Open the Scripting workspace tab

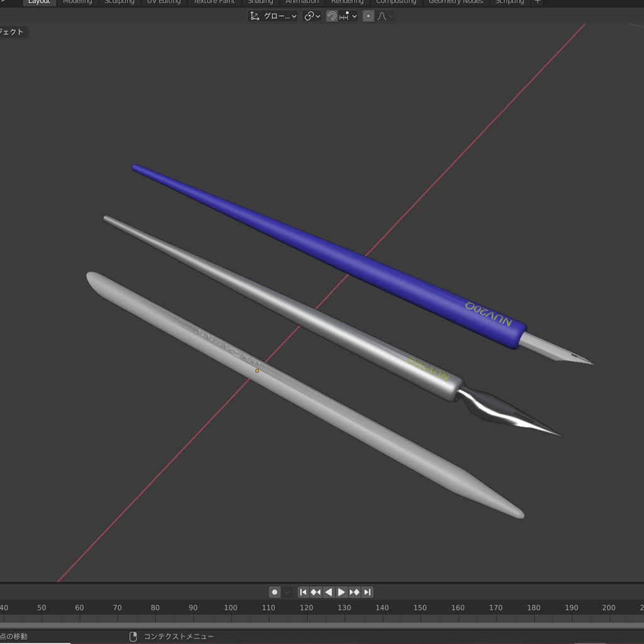tap(509, 2)
